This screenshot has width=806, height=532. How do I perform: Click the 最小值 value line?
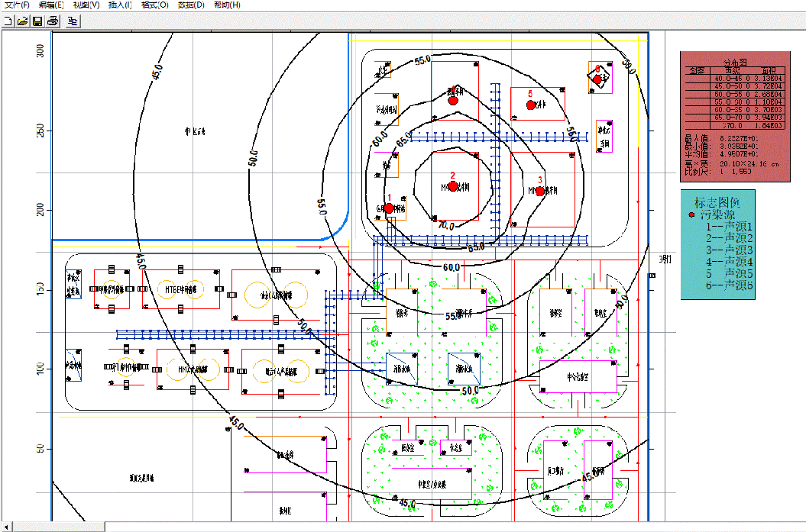point(721,147)
